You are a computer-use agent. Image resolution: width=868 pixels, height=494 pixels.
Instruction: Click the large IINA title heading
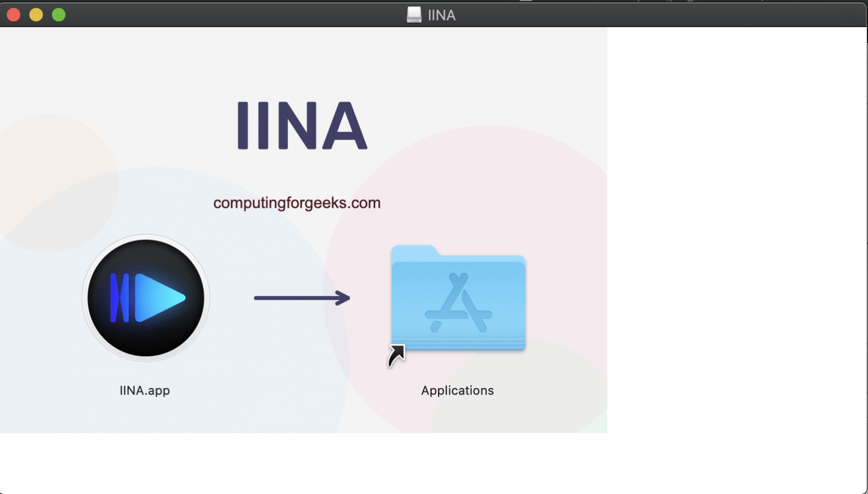[302, 125]
